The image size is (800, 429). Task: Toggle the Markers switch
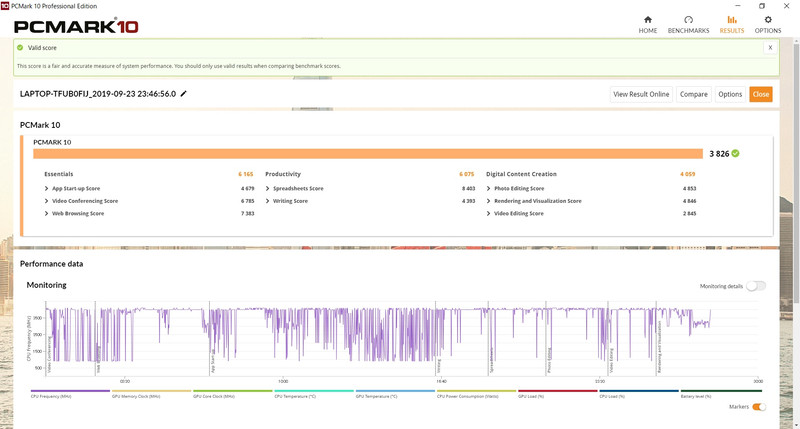pyautogui.click(x=759, y=407)
